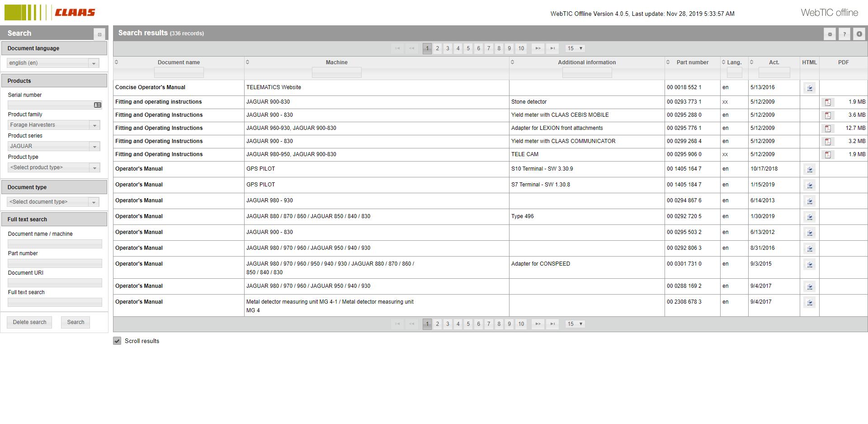Open the Select document type dropdown
This screenshot has height=424, width=868.
click(x=94, y=202)
